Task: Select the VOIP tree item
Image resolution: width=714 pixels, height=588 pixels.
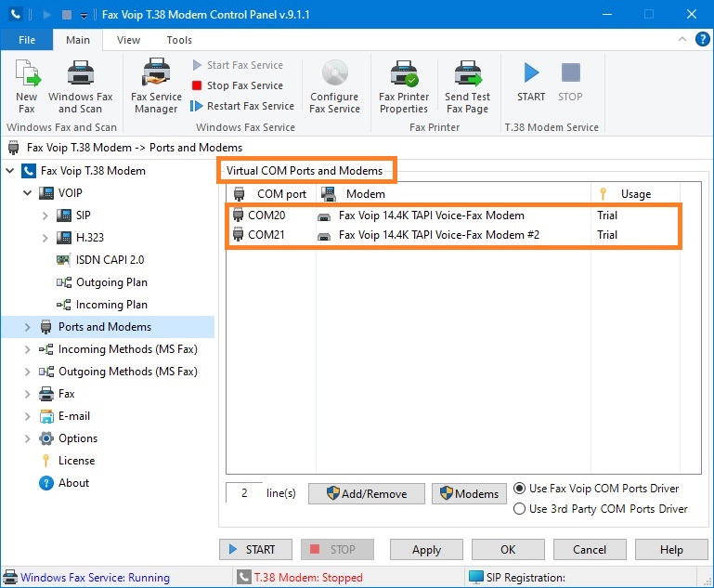Action: tap(60, 193)
